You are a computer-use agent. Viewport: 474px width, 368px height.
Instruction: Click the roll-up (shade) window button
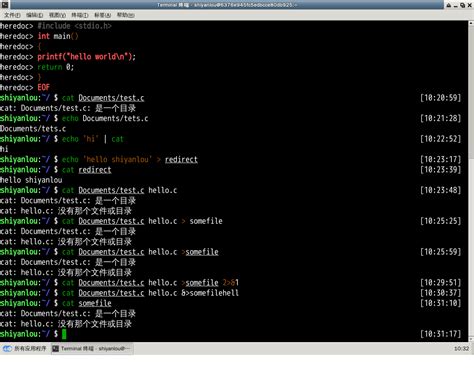pos(449,5)
